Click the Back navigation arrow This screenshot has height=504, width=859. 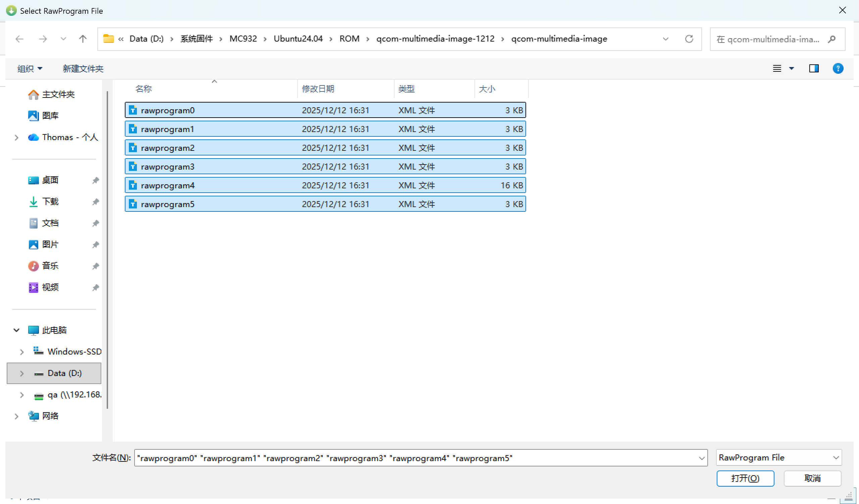(x=19, y=39)
